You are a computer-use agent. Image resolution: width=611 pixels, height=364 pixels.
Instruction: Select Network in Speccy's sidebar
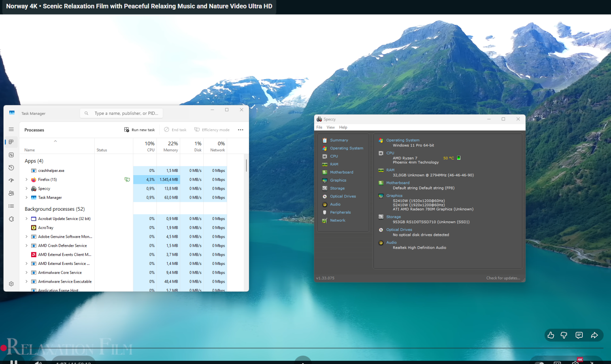(x=337, y=220)
